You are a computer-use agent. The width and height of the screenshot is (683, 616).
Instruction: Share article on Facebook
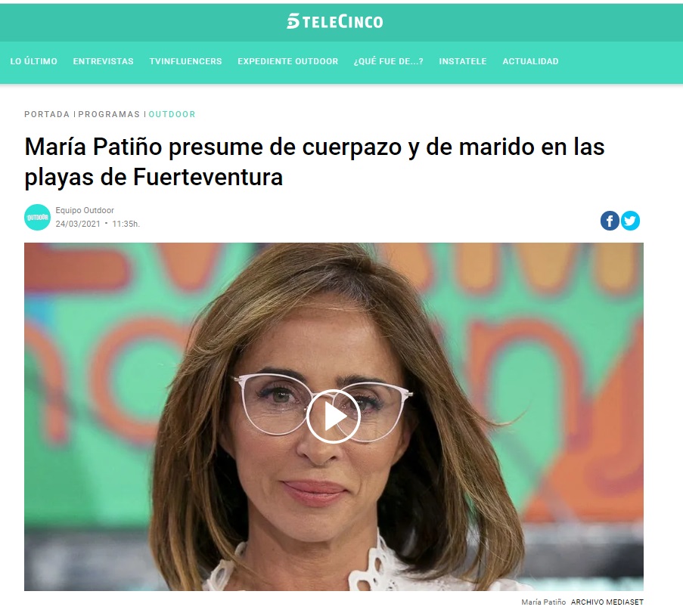[610, 221]
